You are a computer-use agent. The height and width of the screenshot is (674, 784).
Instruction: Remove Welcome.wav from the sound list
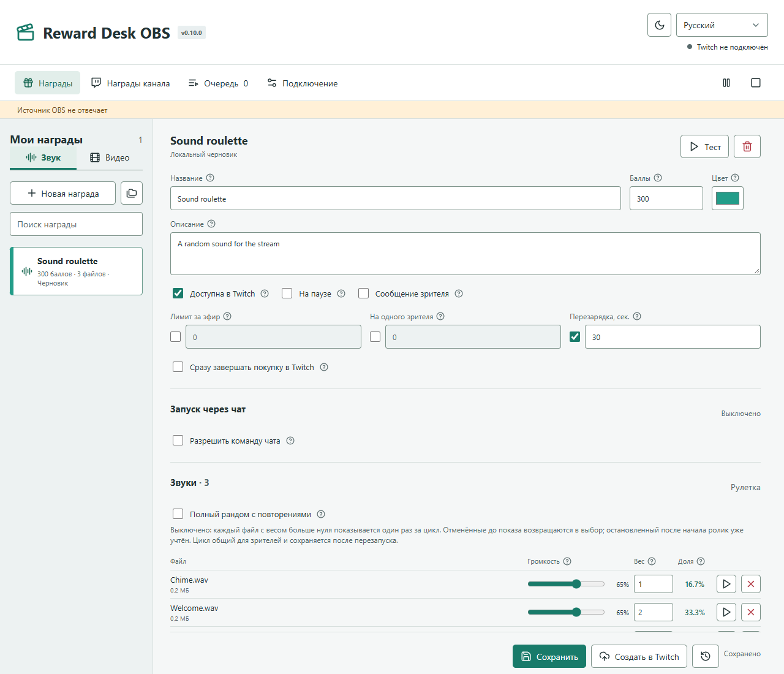point(751,612)
